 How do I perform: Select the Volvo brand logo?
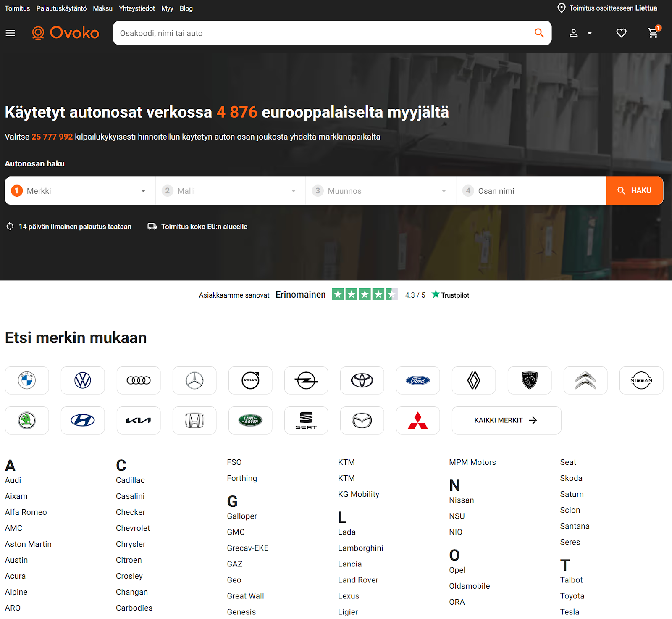coord(250,380)
